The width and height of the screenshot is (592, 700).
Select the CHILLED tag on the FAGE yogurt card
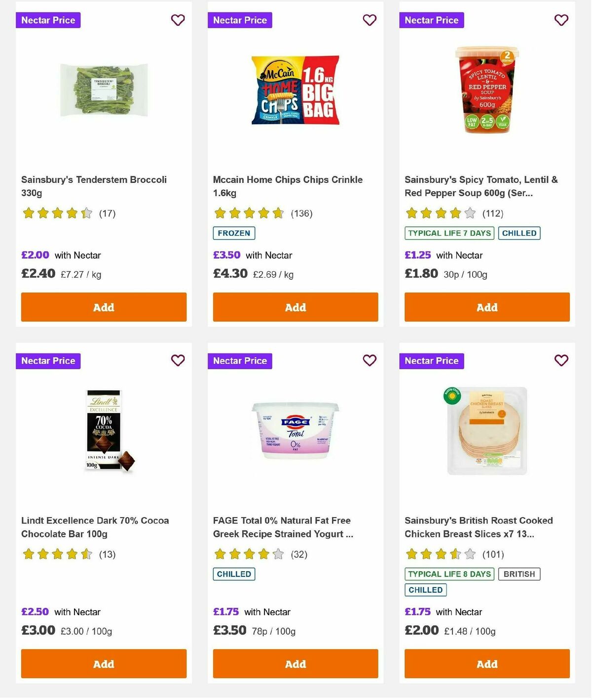(233, 574)
